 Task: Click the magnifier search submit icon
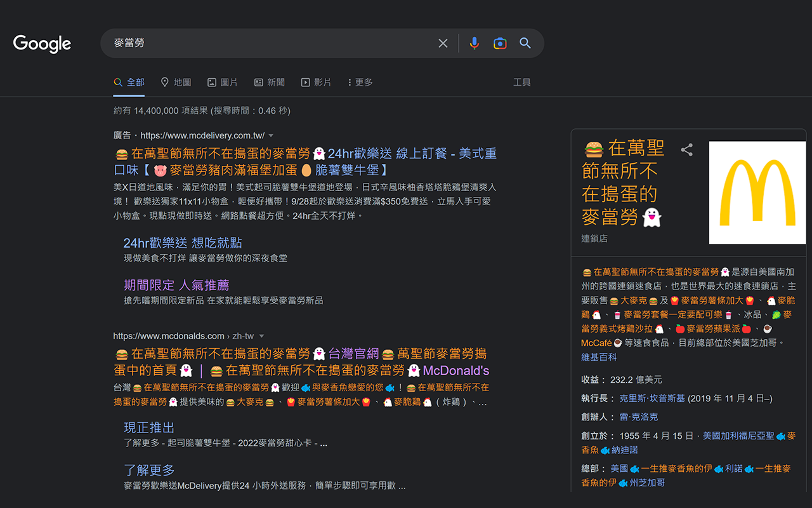pyautogui.click(x=525, y=43)
